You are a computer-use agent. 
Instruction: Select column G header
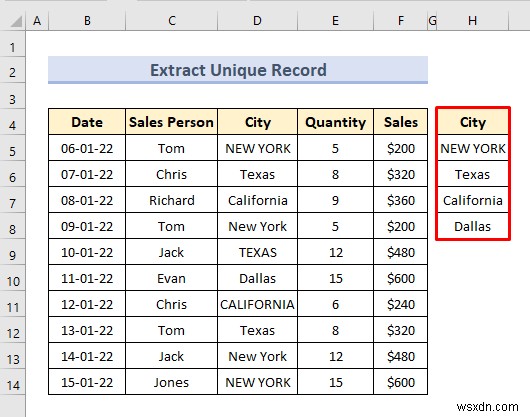coord(432,21)
